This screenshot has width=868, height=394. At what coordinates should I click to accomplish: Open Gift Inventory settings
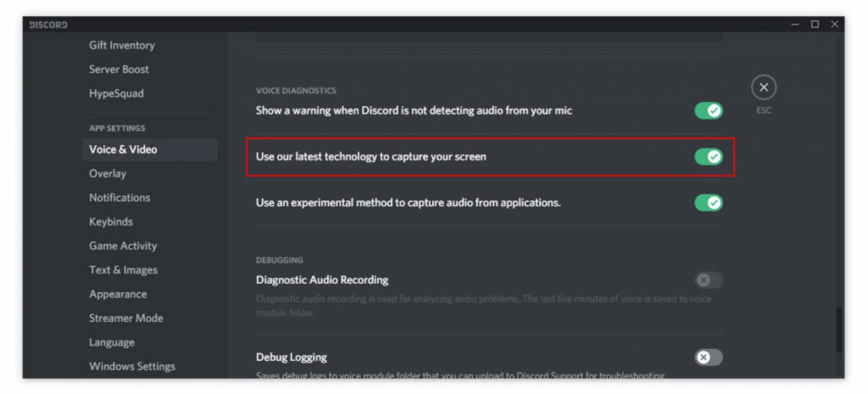coord(121,45)
